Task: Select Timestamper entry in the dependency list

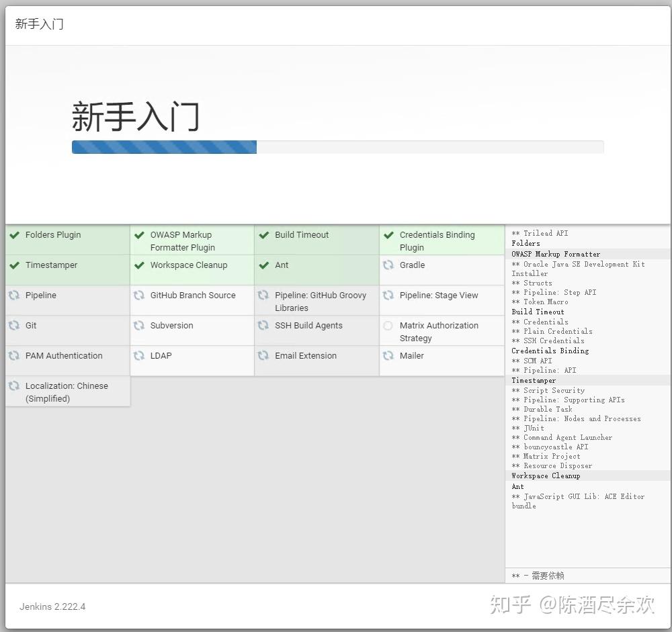Action: pyautogui.click(x=534, y=380)
